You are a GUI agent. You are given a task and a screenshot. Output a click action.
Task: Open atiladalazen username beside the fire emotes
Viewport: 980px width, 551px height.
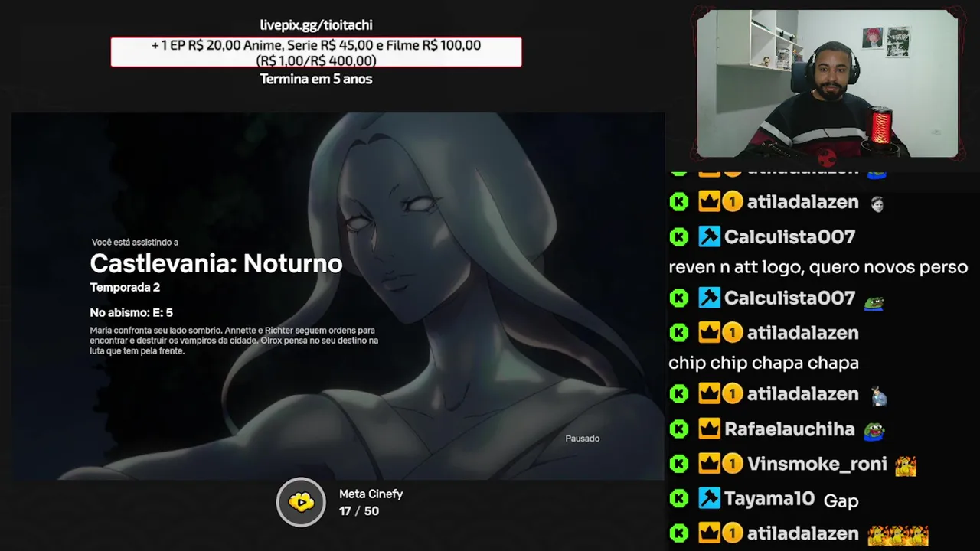[x=803, y=533]
